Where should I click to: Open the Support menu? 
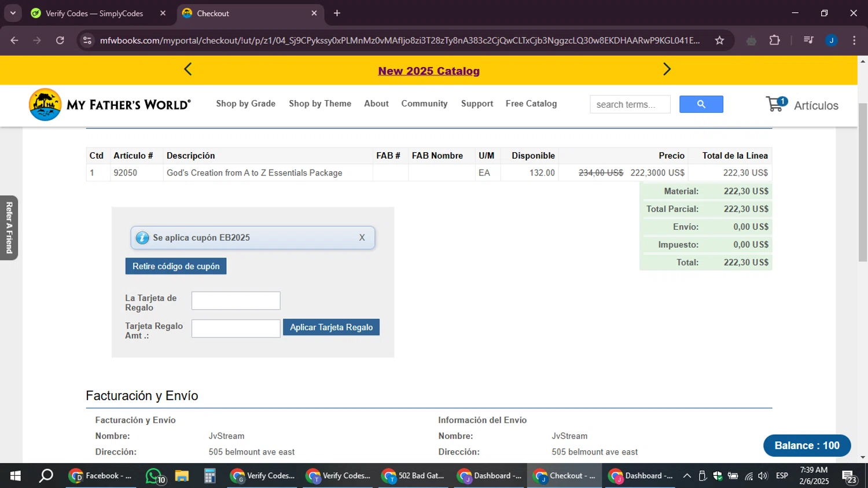point(477,104)
